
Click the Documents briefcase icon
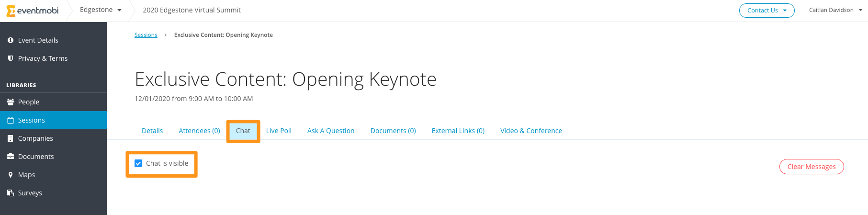(11, 157)
